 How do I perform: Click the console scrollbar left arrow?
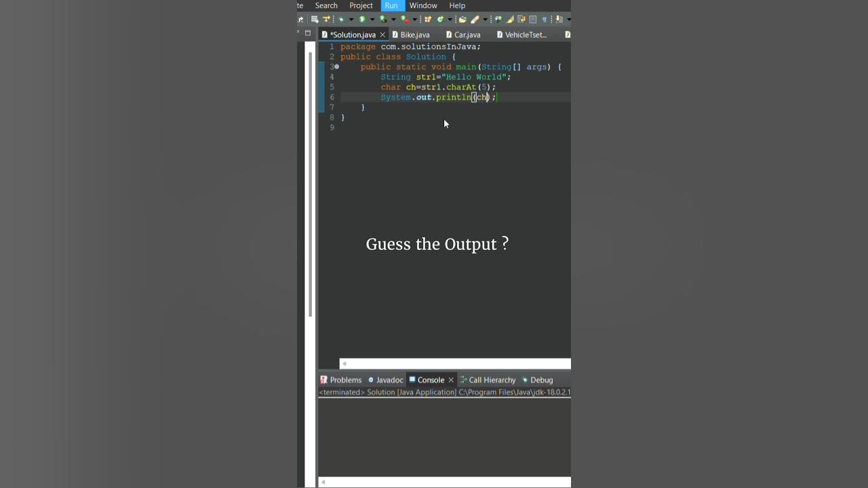coord(323,482)
